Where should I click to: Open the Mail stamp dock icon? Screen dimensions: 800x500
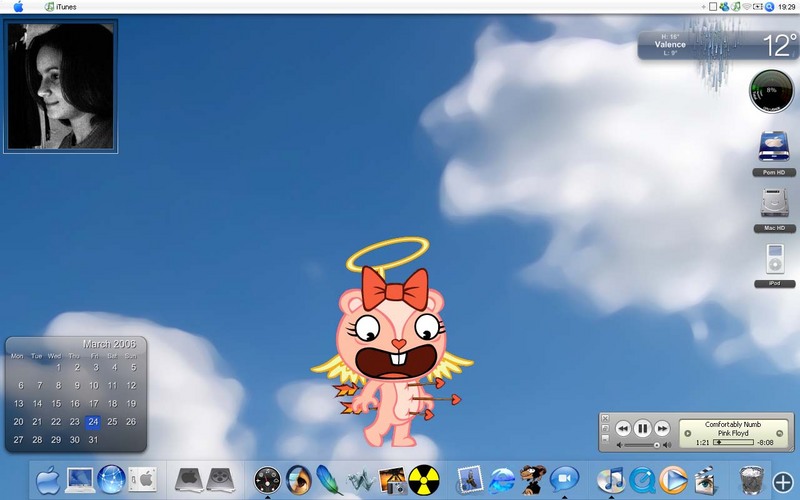click(x=470, y=480)
